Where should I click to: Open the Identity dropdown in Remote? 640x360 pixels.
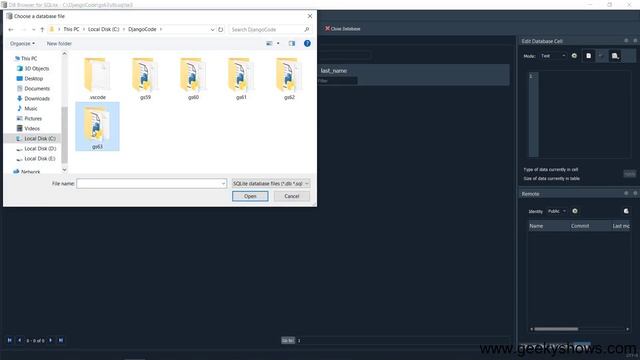point(557,211)
